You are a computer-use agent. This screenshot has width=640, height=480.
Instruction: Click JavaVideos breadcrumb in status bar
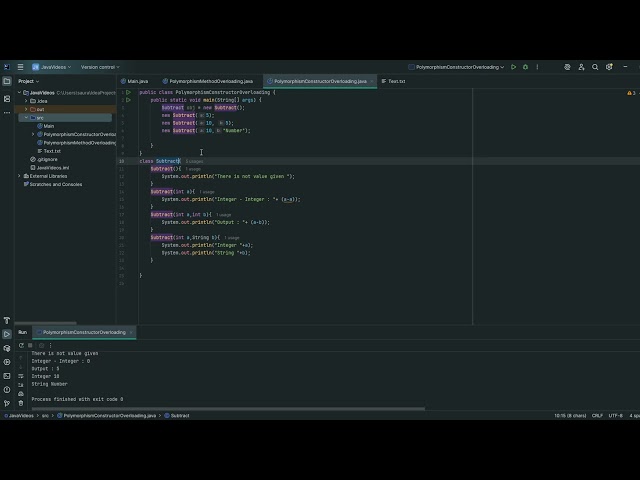[x=19, y=416]
